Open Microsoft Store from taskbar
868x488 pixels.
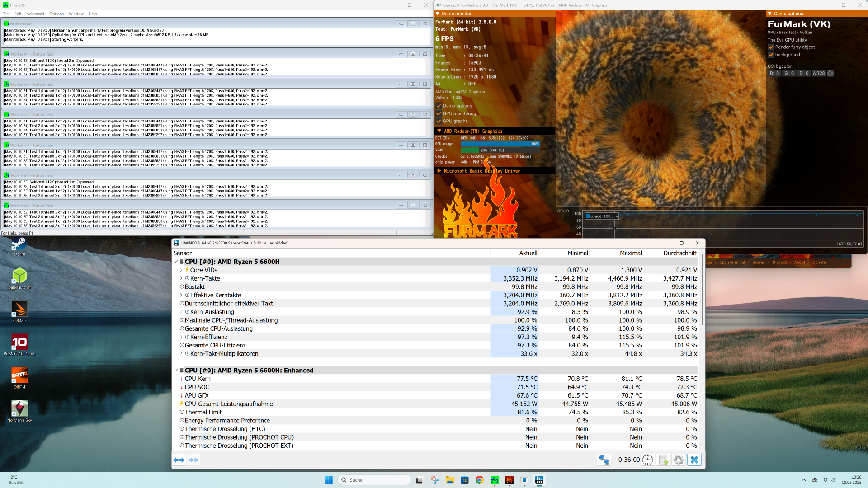pos(464,480)
